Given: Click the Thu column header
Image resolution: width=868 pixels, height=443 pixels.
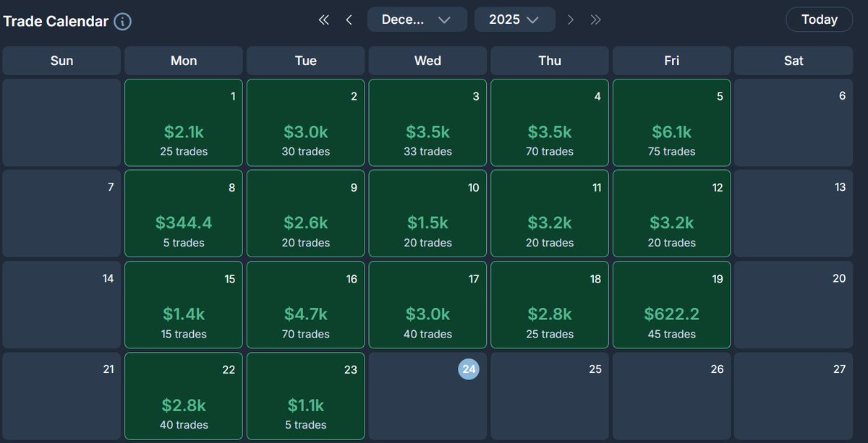Looking at the screenshot, I should click(550, 61).
